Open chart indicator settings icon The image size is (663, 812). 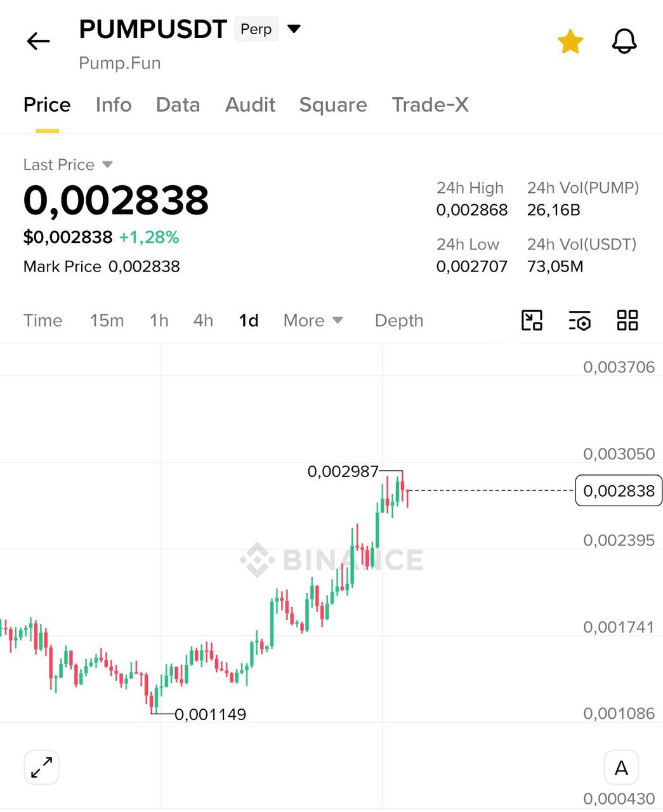579,320
